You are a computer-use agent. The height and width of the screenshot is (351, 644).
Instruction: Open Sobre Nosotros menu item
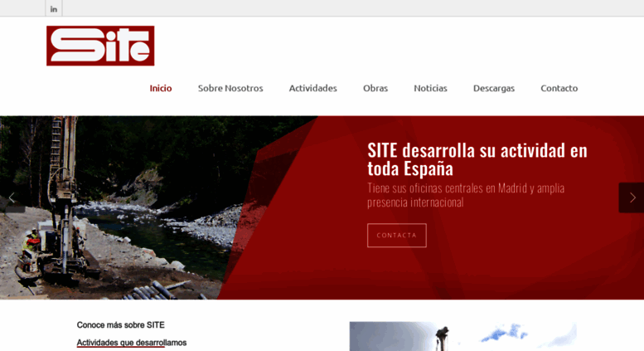[230, 88]
